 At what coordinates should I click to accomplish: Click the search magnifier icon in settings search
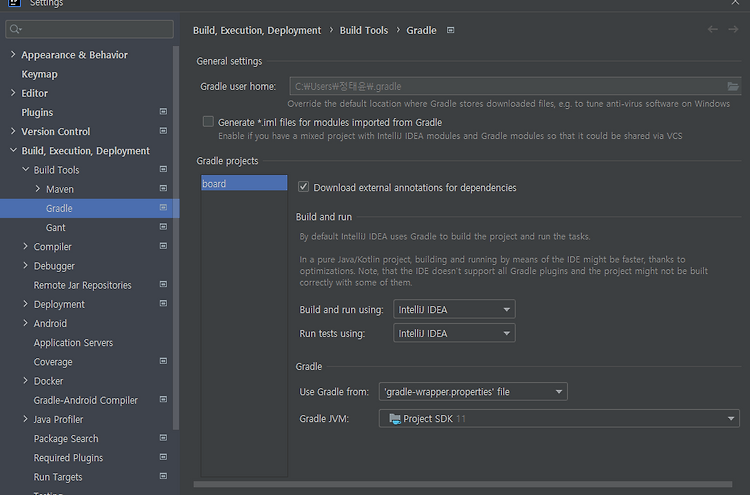[16, 29]
